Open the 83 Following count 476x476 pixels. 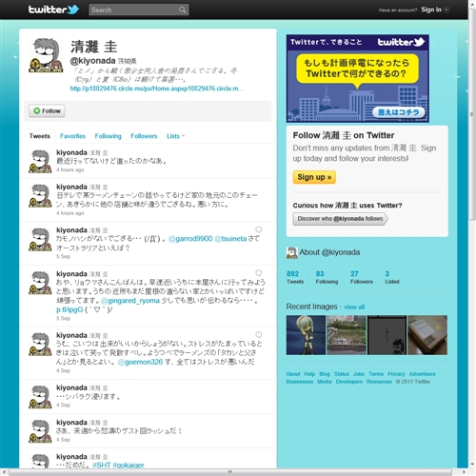327,277
